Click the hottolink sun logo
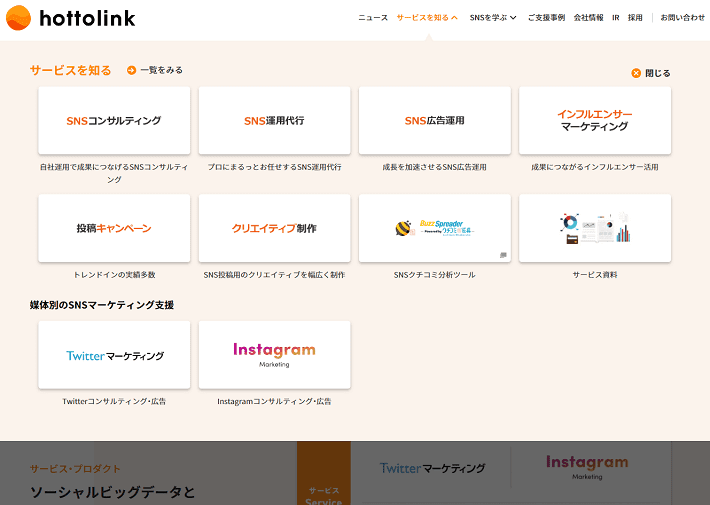Image resolution: width=710 pixels, height=505 pixels. [x=18, y=18]
